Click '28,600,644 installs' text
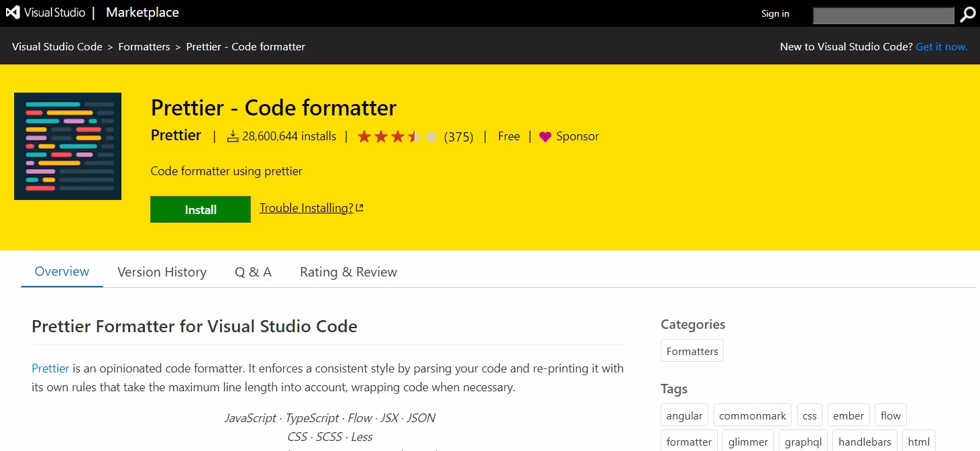Viewport: 980px width, 451px height. point(289,136)
